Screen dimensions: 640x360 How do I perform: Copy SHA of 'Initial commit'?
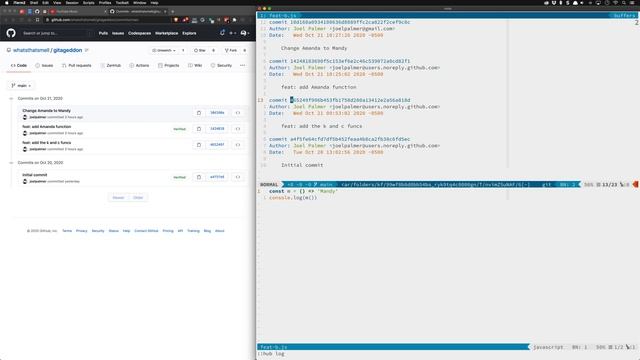[199, 177]
